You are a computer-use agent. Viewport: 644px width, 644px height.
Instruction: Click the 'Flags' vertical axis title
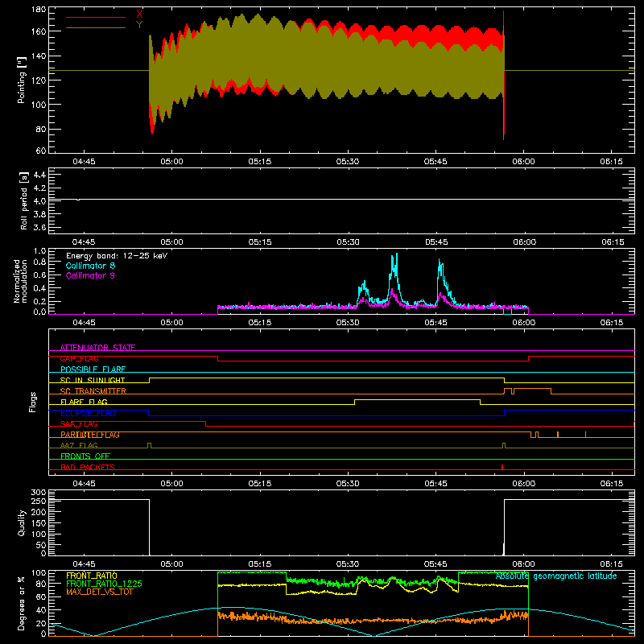(x=33, y=402)
